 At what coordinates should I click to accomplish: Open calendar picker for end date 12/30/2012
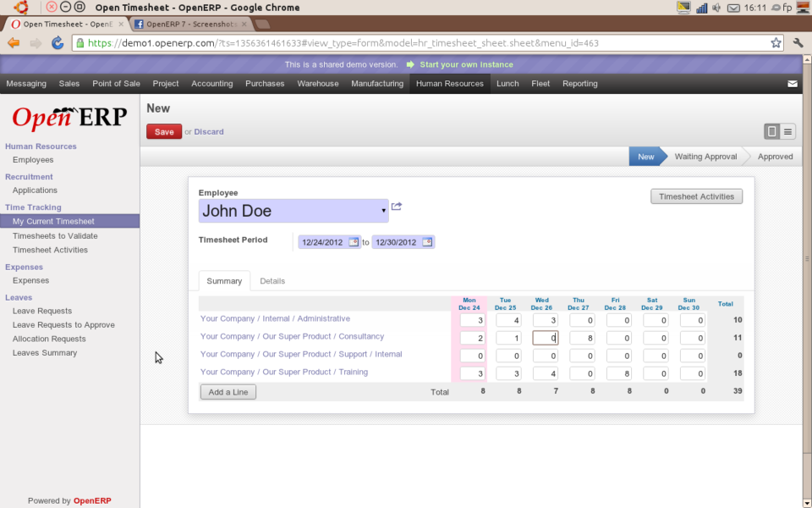click(x=426, y=242)
